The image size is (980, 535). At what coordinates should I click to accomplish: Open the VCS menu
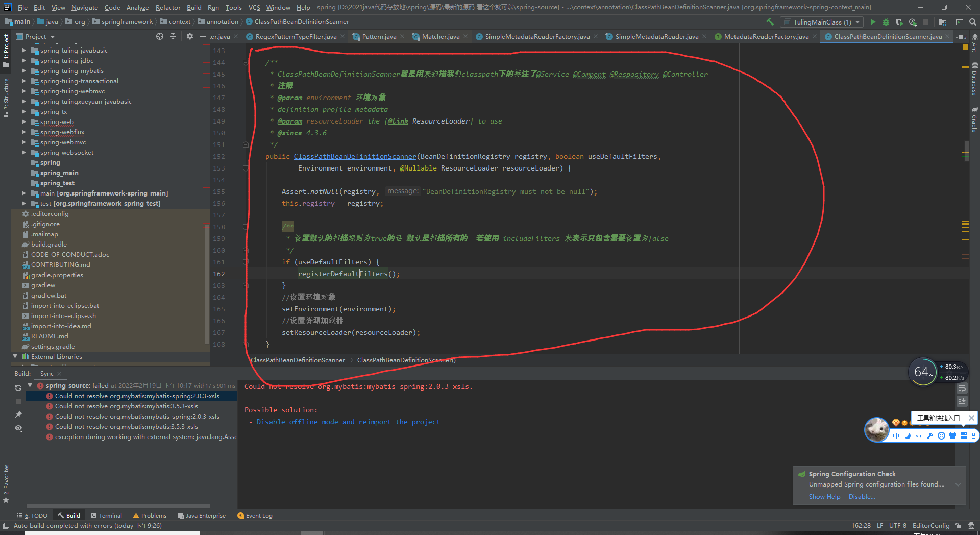point(254,7)
